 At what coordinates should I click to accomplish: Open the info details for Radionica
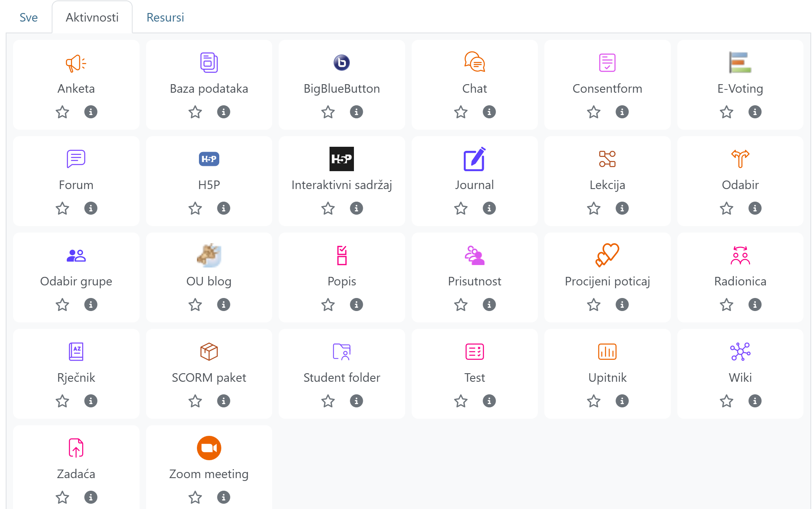coord(755,305)
